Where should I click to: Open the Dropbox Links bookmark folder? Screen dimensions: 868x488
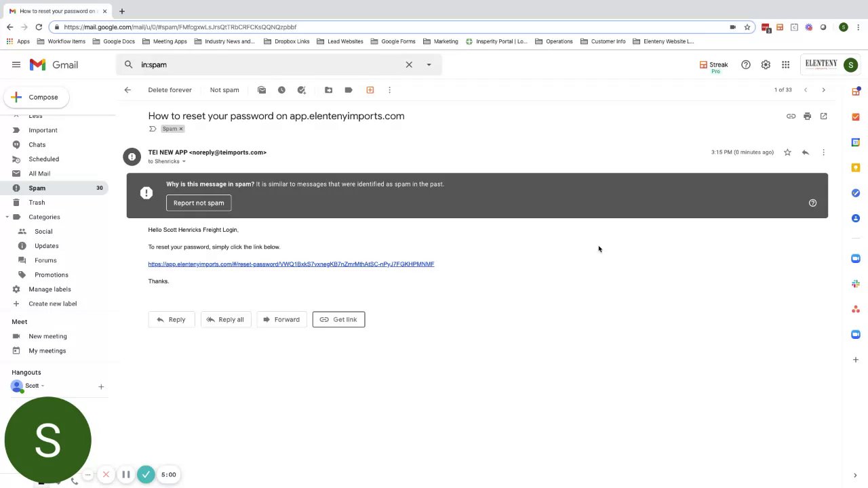[x=287, y=41]
